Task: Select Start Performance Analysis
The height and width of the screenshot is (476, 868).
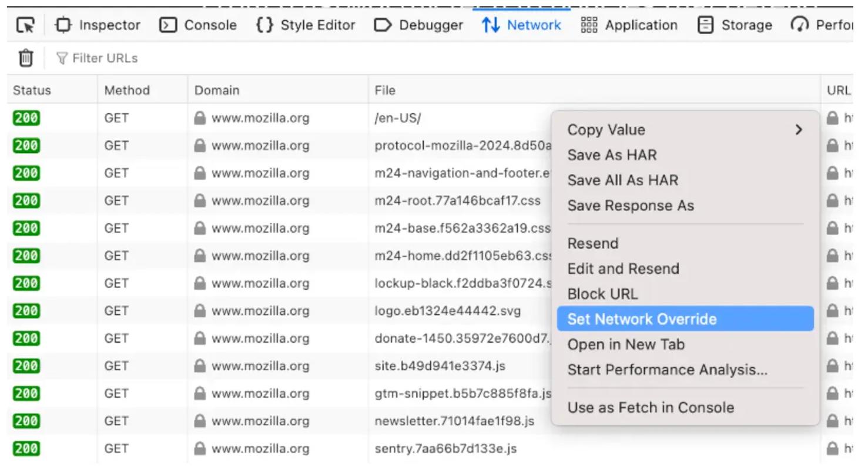Action: pos(667,370)
